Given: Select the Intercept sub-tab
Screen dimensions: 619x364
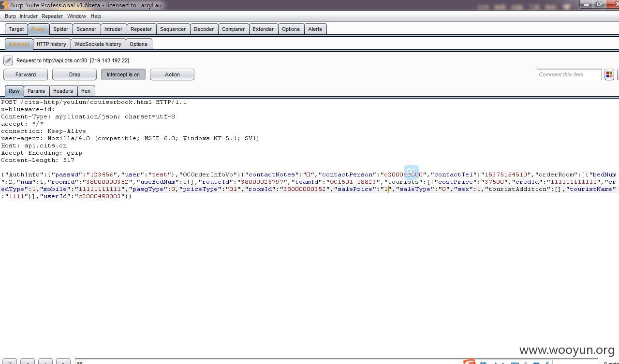Looking at the screenshot, I should point(18,44).
